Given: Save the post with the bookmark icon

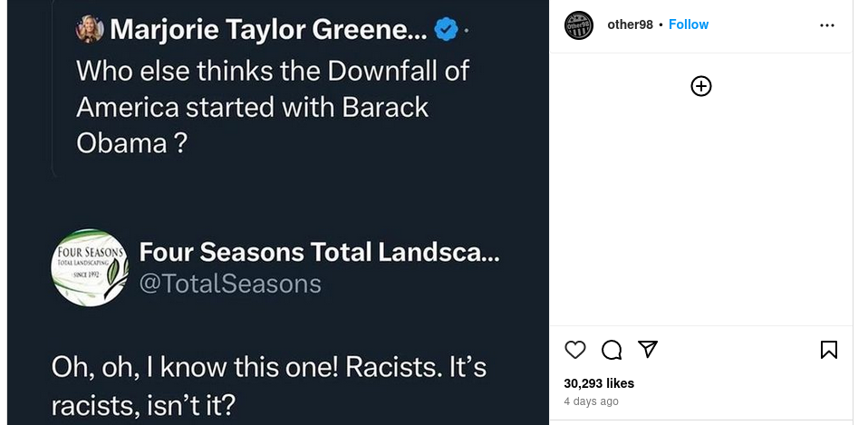Looking at the screenshot, I should pos(828,350).
